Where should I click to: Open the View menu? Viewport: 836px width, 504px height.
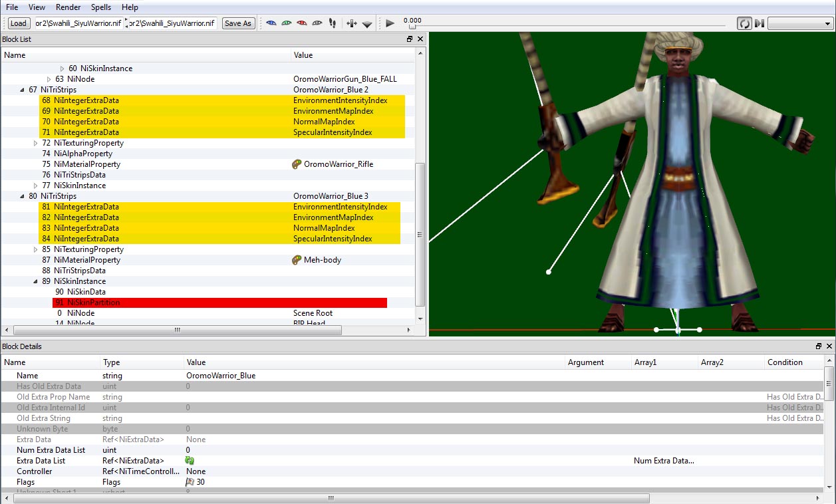click(37, 7)
